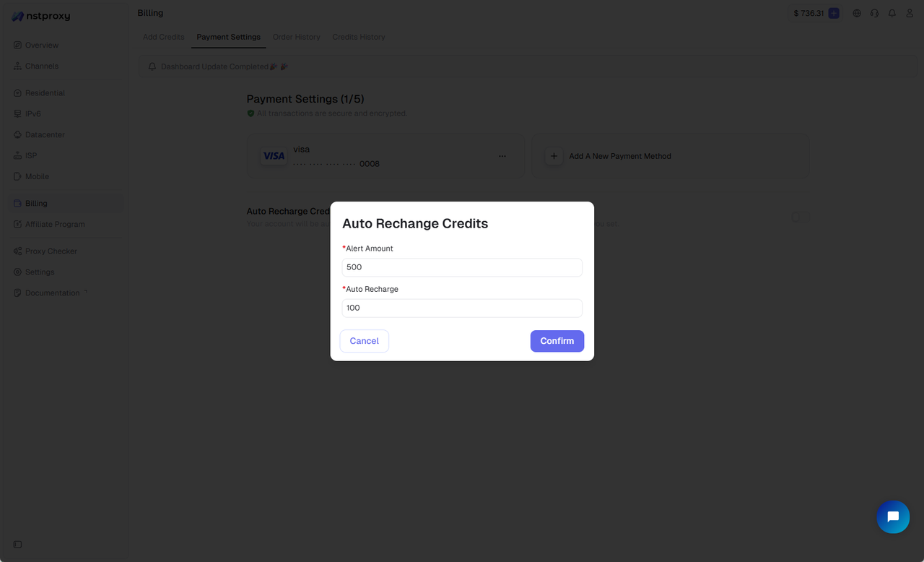The height and width of the screenshot is (562, 924).
Task: Click the nstproxy logo
Action: pos(41,15)
